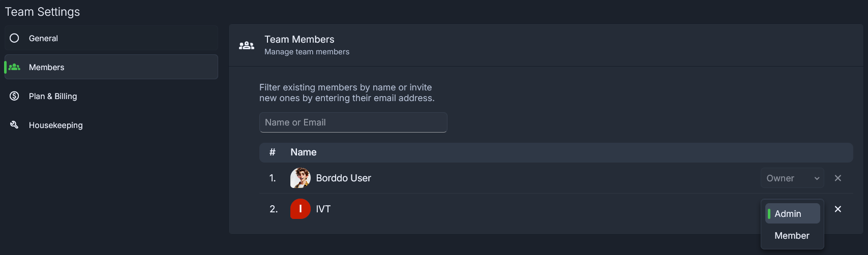This screenshot has width=868, height=255.
Task: Select Admin role from the dropdown list
Action: click(x=792, y=213)
